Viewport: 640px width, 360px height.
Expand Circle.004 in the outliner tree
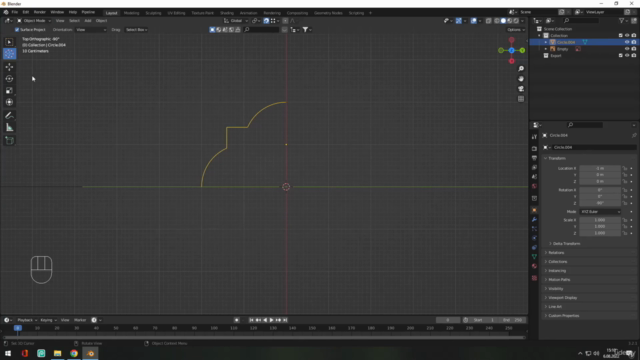pos(546,42)
